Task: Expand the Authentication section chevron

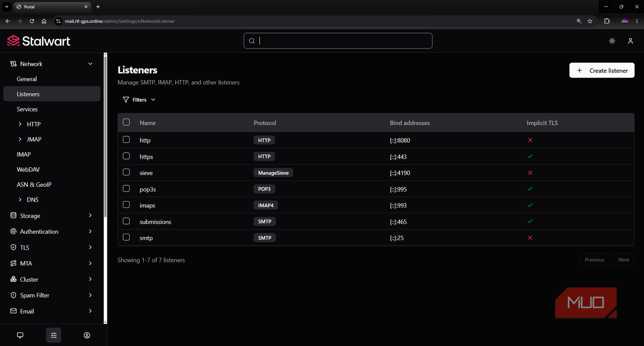Action: pyautogui.click(x=90, y=232)
